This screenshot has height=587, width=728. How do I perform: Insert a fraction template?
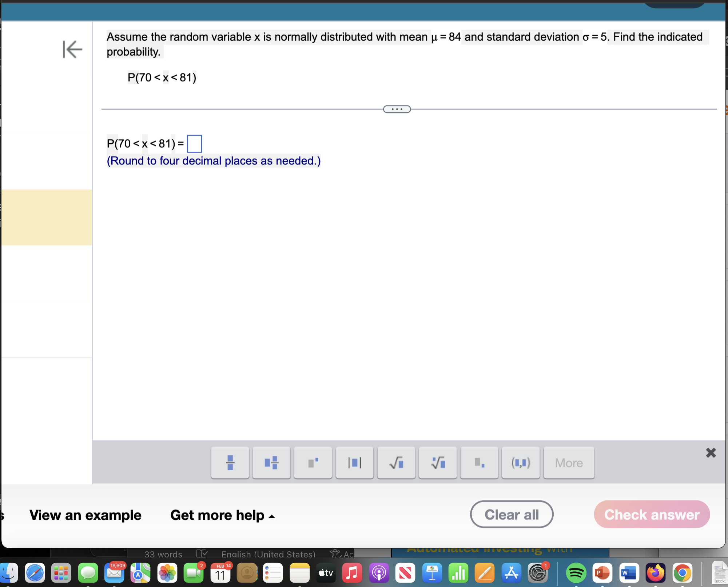pos(230,463)
